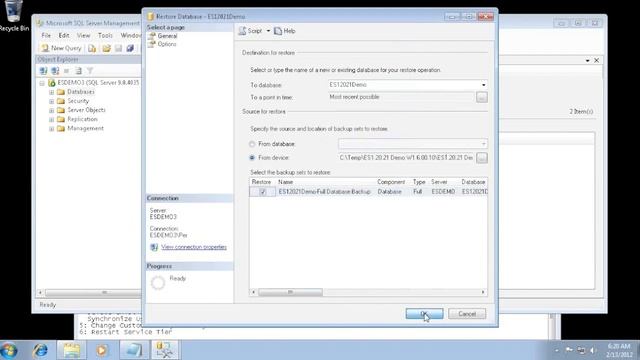
Task: Open the Windows Start button
Action: (x=9, y=350)
